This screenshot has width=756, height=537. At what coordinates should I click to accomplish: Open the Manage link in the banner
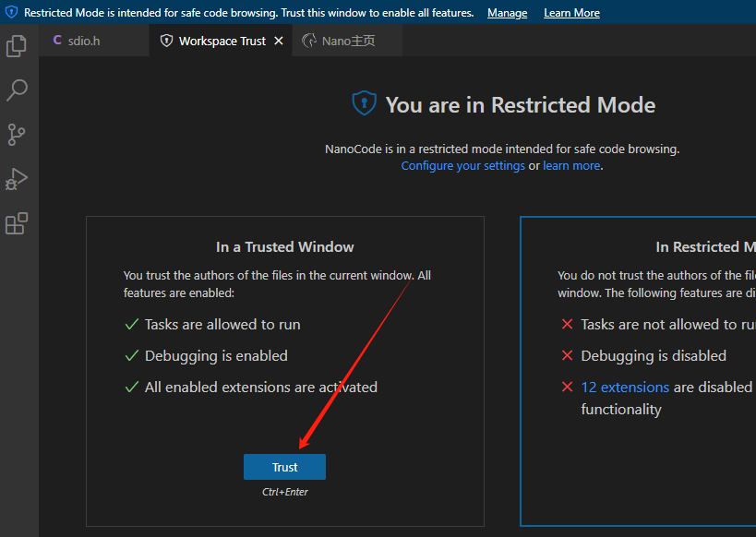507,13
